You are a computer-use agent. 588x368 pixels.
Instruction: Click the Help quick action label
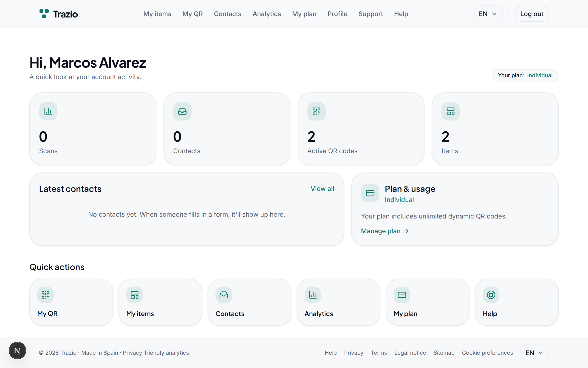[490, 314]
